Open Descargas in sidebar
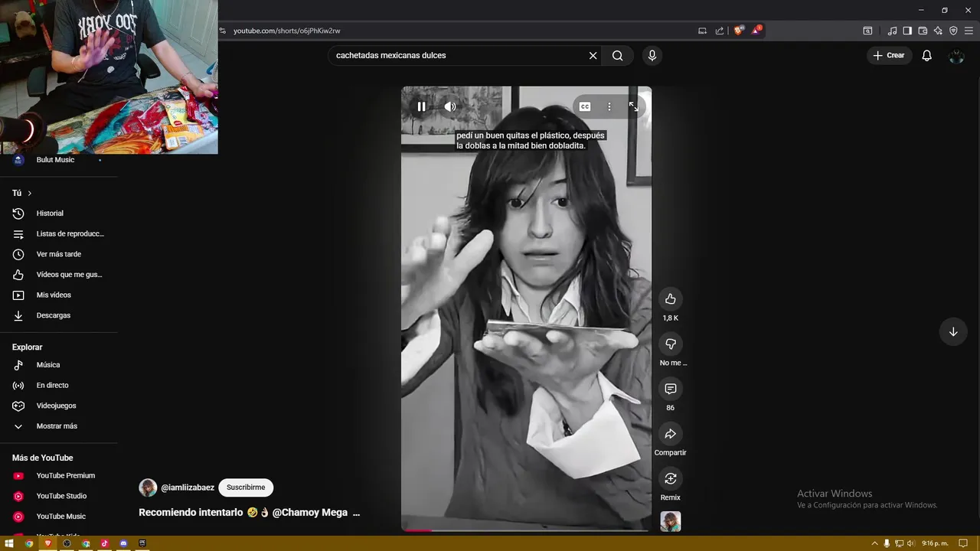This screenshot has height=551, width=980. [x=59, y=315]
